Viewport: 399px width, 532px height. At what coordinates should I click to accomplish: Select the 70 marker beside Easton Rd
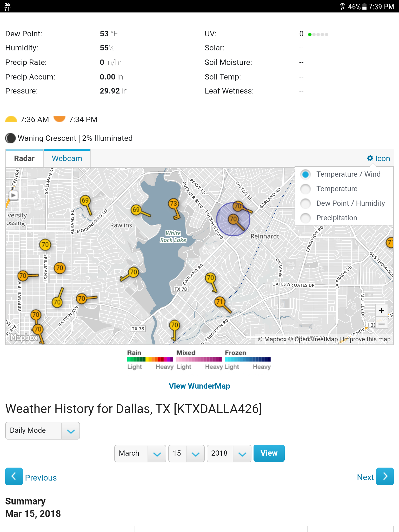[238, 206]
